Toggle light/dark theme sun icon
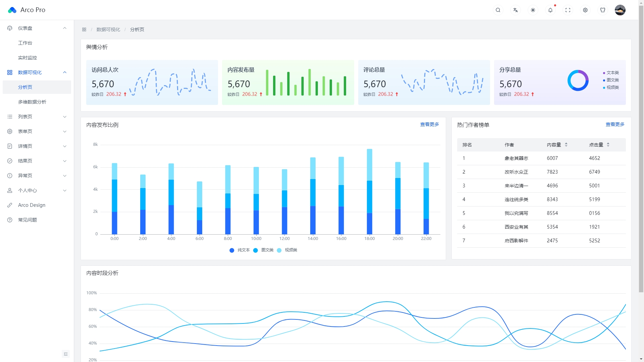The image size is (644, 362). point(533,10)
